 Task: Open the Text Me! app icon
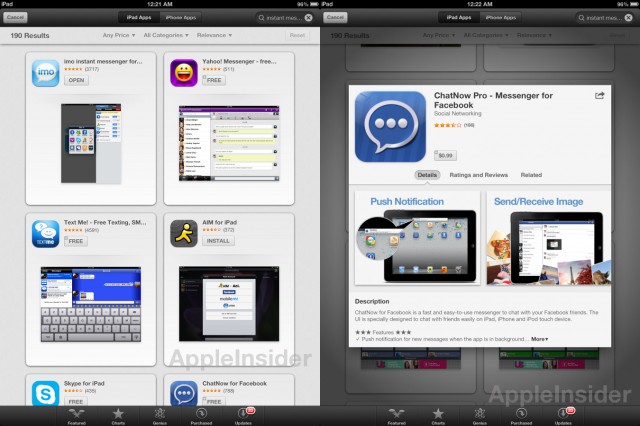click(45, 234)
